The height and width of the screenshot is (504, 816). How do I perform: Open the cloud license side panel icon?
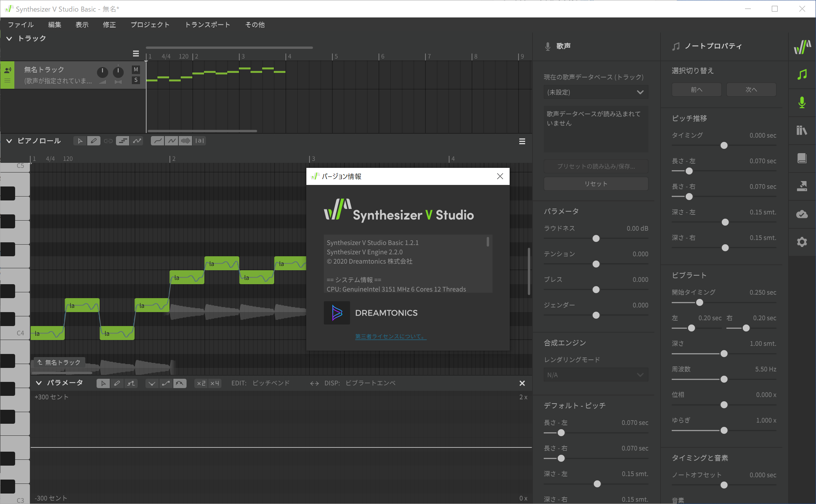click(x=802, y=214)
